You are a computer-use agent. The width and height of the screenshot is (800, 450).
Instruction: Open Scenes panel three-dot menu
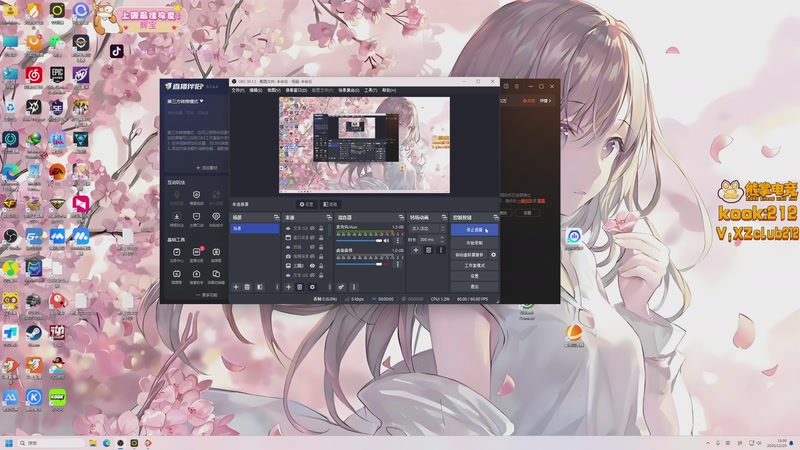[277, 287]
